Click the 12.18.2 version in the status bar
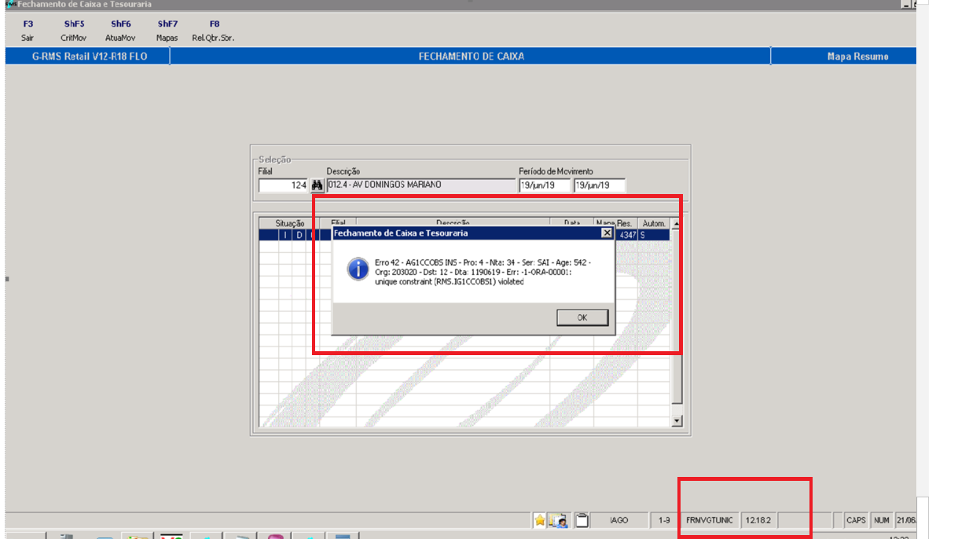980x539 pixels. [x=758, y=520]
